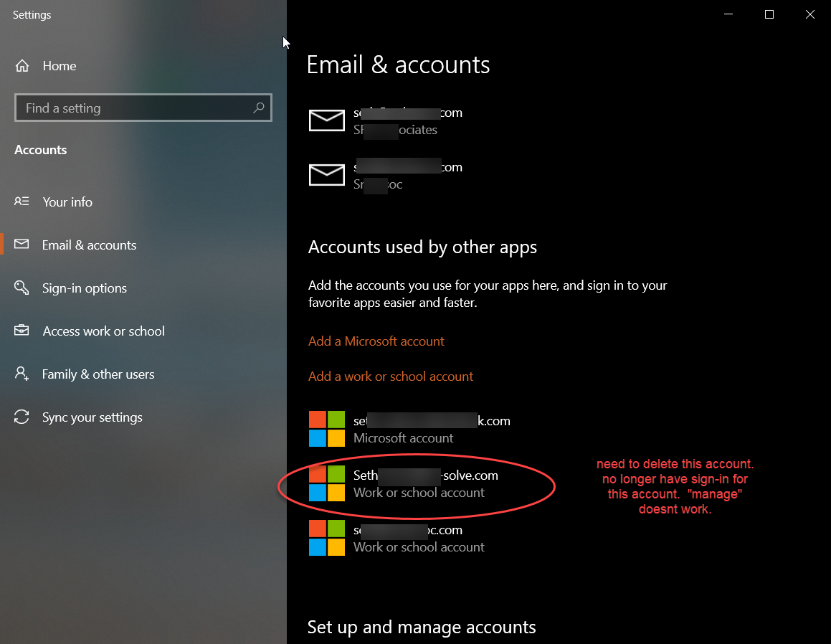Focus the Find a setting search box
This screenshot has width=831, height=644.
point(143,108)
